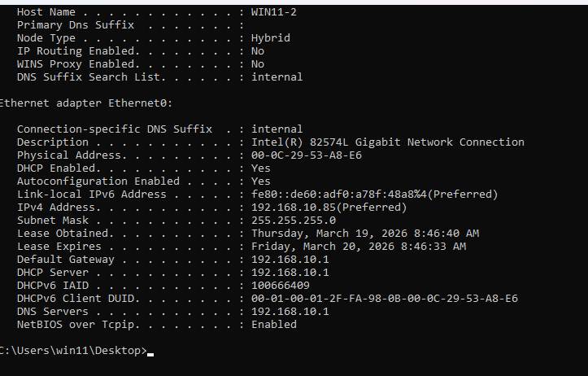Click the DNS Suffix Search List value
The width and height of the screenshot is (588, 376).
277,77
